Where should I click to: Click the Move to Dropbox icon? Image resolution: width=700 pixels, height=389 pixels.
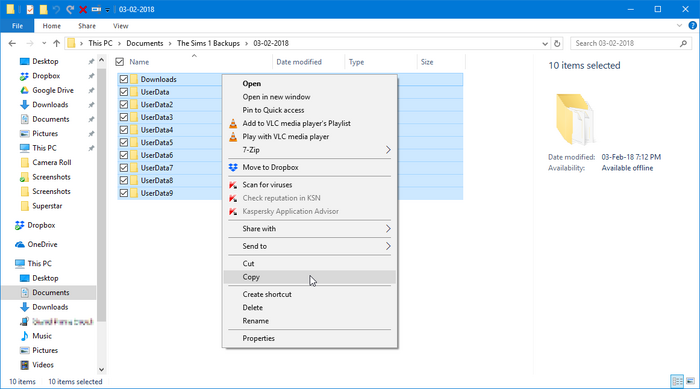[x=233, y=167]
